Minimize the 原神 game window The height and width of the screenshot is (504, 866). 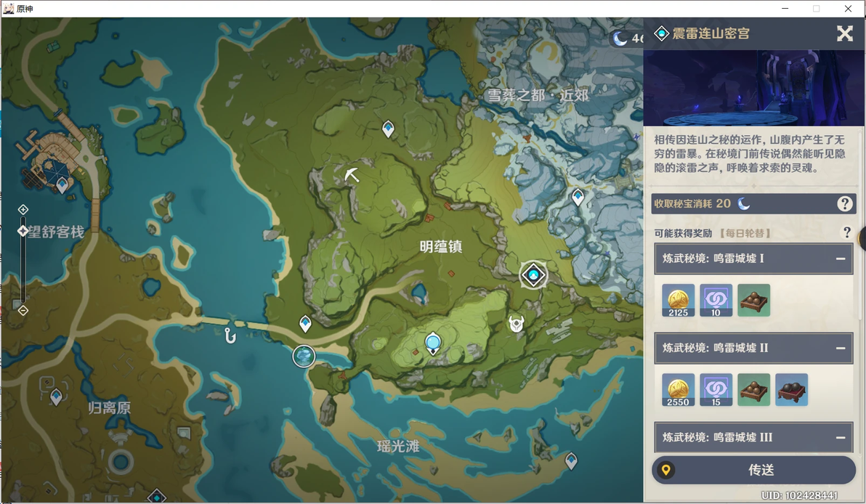point(785,8)
